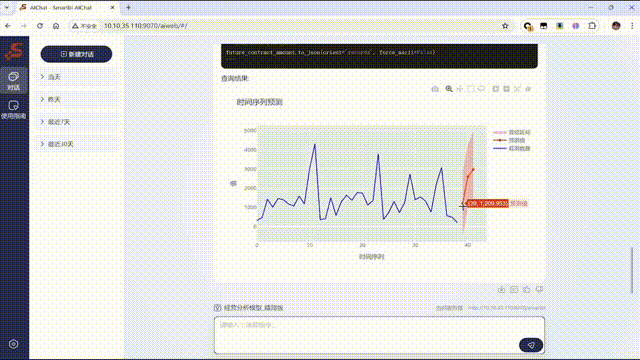Download the answer result below the chart
640x360 pixels.
point(502,289)
